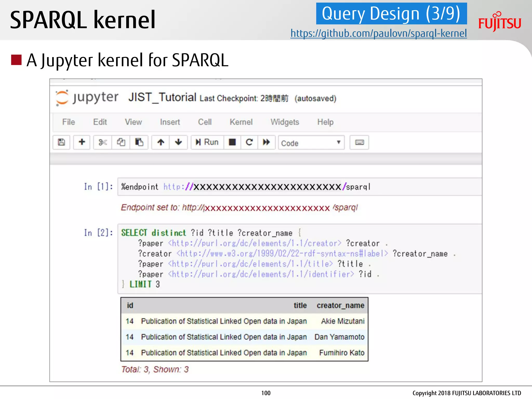Open the cell type Code dropdown

click(x=311, y=142)
